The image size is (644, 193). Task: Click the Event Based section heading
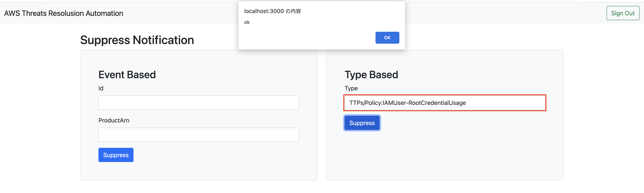point(127,75)
